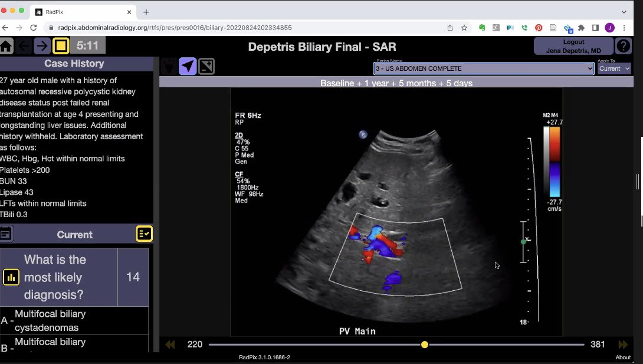Open the green phone extension
Viewport: 643px width, 364px height.
point(524,28)
